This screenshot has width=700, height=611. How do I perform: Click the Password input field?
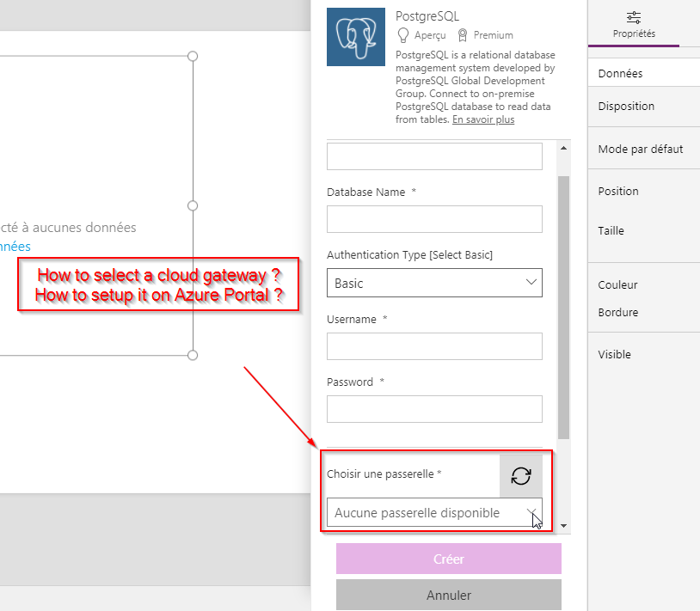pos(434,409)
